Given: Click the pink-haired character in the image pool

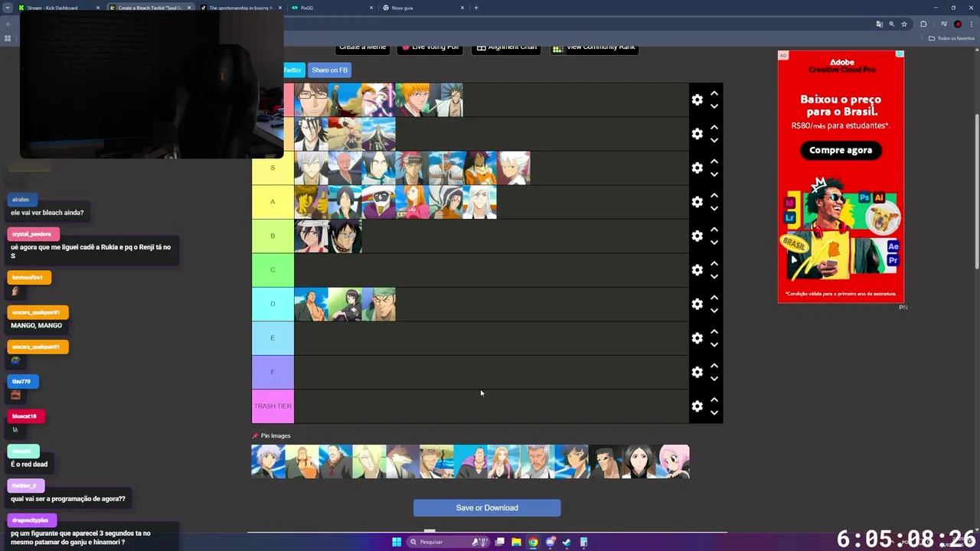Looking at the screenshot, I should click(x=673, y=461).
